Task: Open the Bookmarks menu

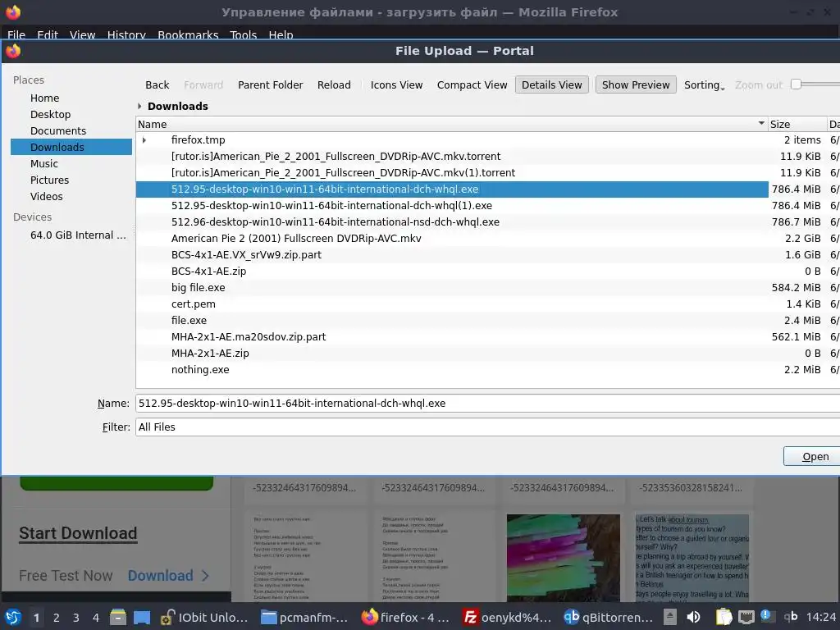Action: [188, 34]
